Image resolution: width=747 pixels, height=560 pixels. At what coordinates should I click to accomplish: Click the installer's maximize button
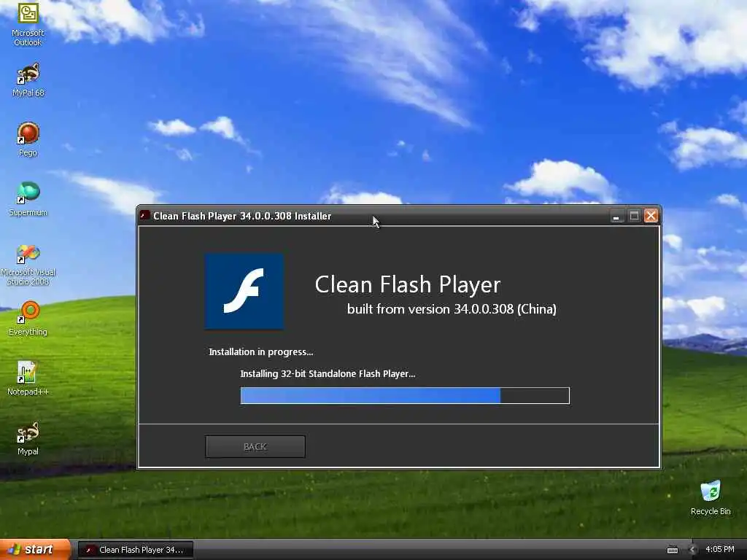coord(634,216)
